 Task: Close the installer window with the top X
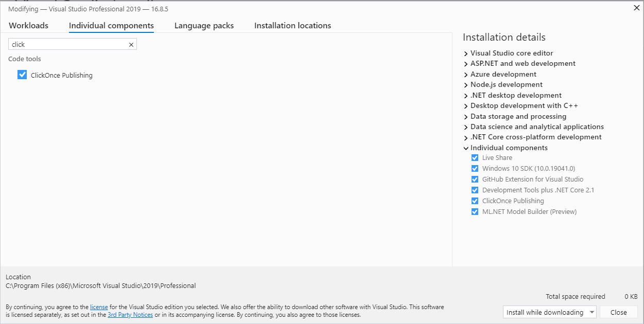(x=636, y=7)
